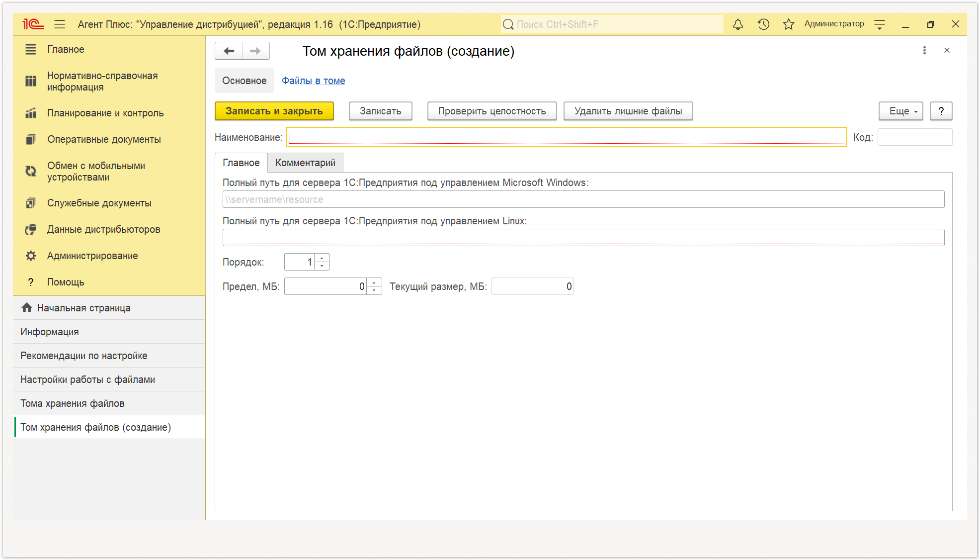Click the Поиск Ctrl+Shift+F search box
980x560 pixels.
(612, 24)
